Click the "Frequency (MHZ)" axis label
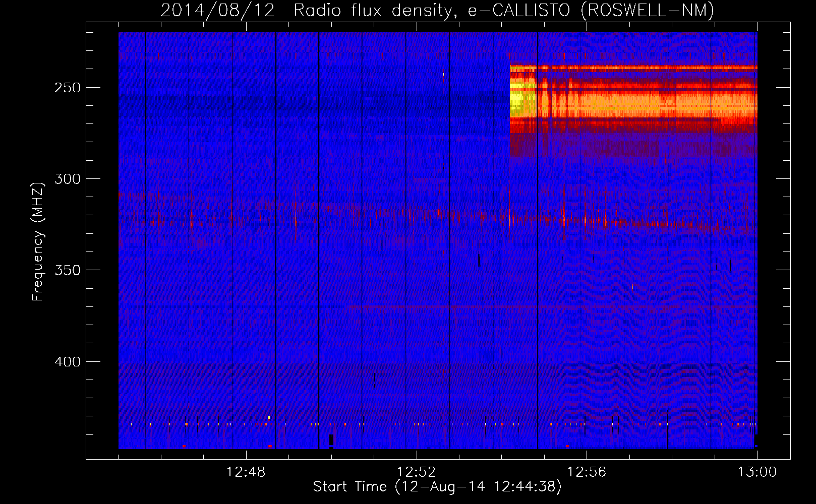Screen dimensions: 816x504 [x=38, y=241]
